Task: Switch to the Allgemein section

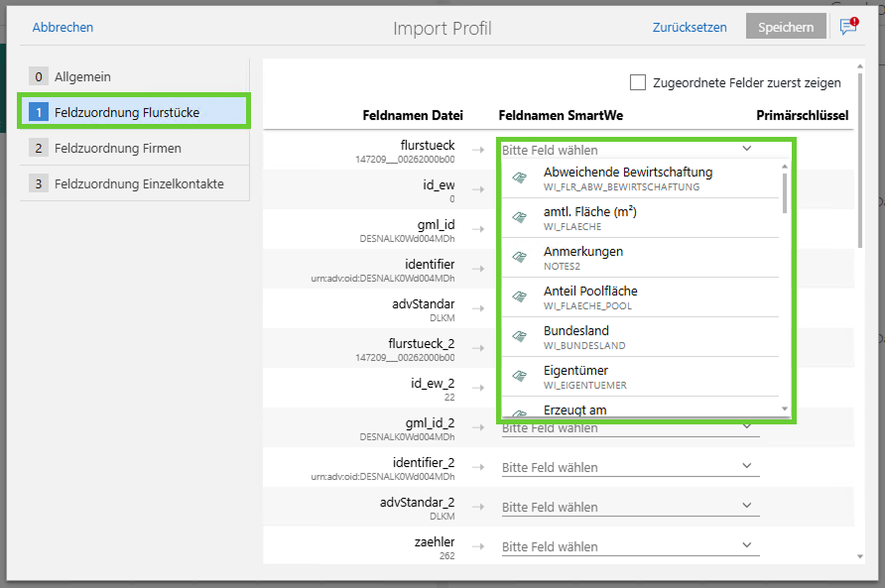Action: (x=82, y=76)
